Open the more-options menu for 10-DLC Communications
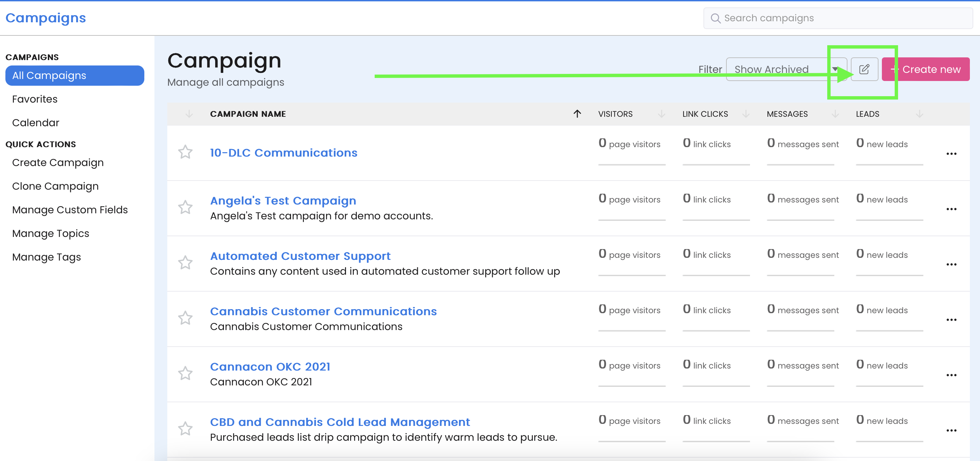The image size is (980, 461). 951,154
